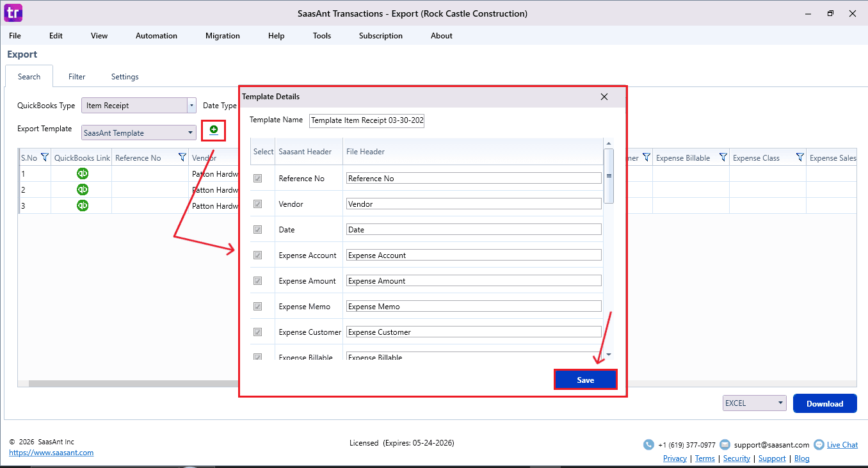
Task: Open the Blog link
Action: [x=802, y=458]
